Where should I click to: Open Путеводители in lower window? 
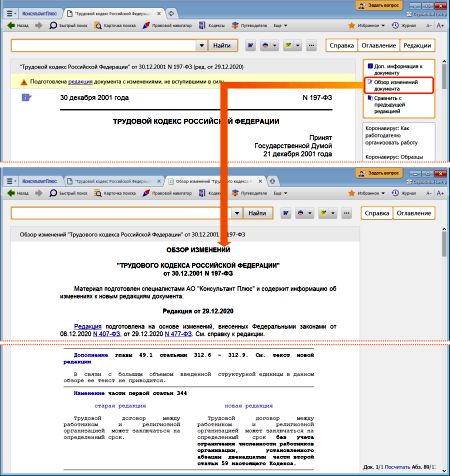coord(249,193)
